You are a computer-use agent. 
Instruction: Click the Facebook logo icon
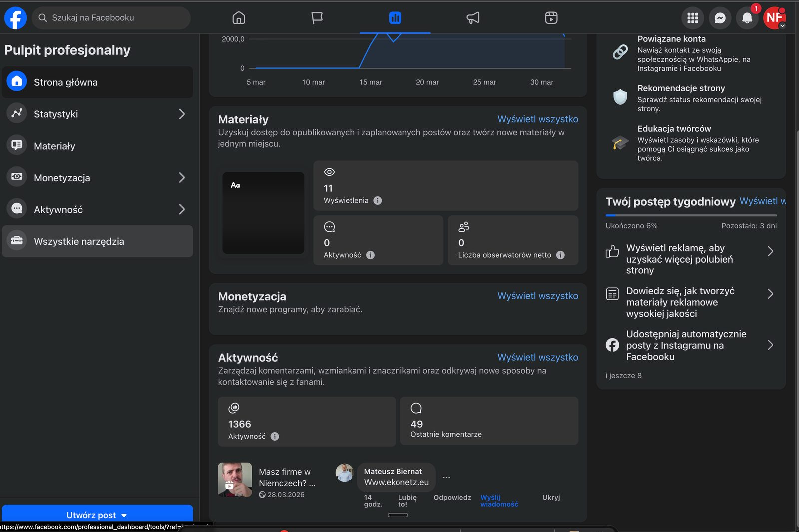click(15, 18)
